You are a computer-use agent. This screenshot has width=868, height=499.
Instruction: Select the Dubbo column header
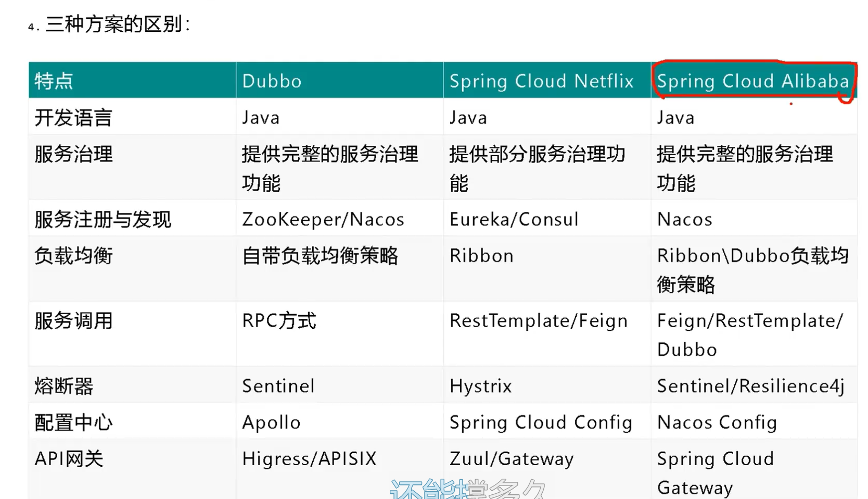272,81
